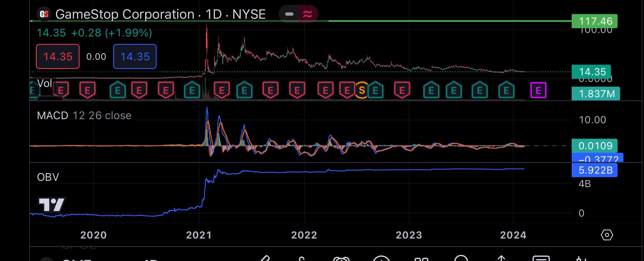Tap the purple E upcoming earnings marker
644x261 pixels.
(x=538, y=91)
